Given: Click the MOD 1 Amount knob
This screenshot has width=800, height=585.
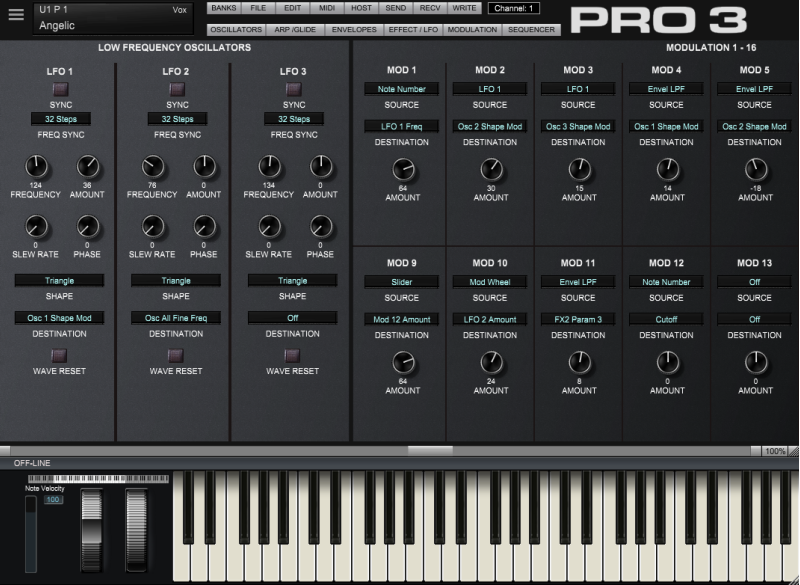Looking at the screenshot, I should (403, 169).
